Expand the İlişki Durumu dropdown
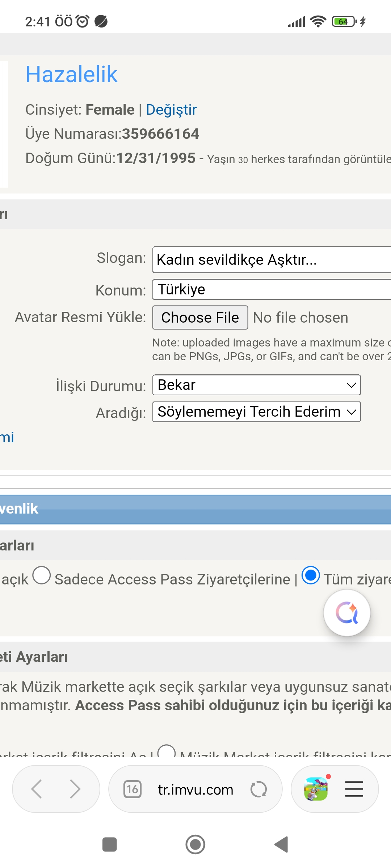The width and height of the screenshot is (391, 868). tap(256, 385)
